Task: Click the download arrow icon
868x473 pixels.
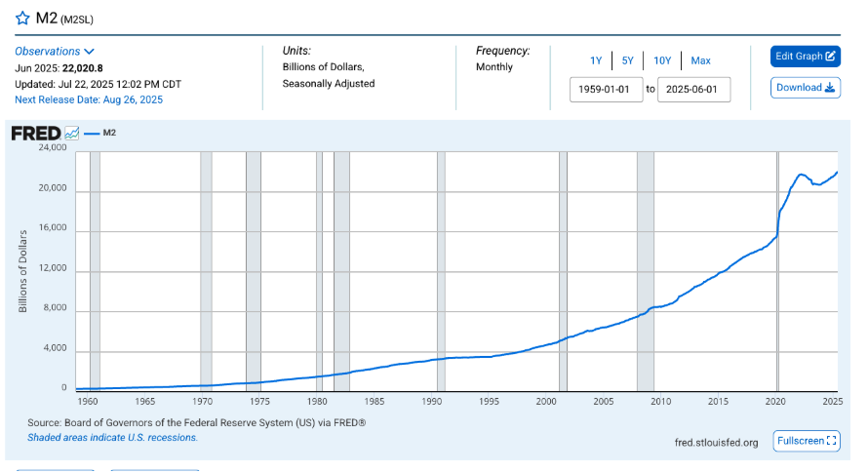Action: click(x=829, y=88)
